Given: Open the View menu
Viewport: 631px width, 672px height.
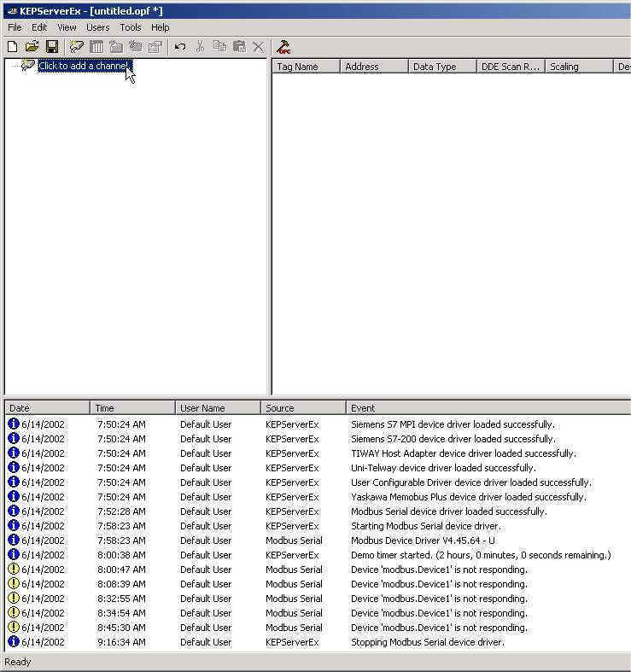Looking at the screenshot, I should click(x=67, y=27).
